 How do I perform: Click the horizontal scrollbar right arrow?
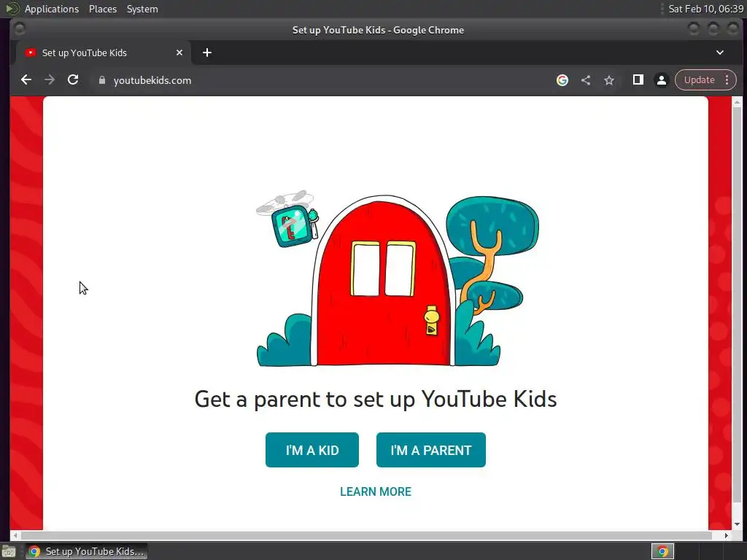(726, 536)
